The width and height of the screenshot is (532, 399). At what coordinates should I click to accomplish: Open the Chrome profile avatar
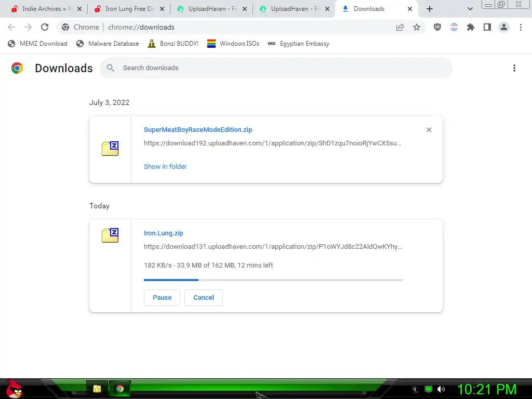coord(504,27)
